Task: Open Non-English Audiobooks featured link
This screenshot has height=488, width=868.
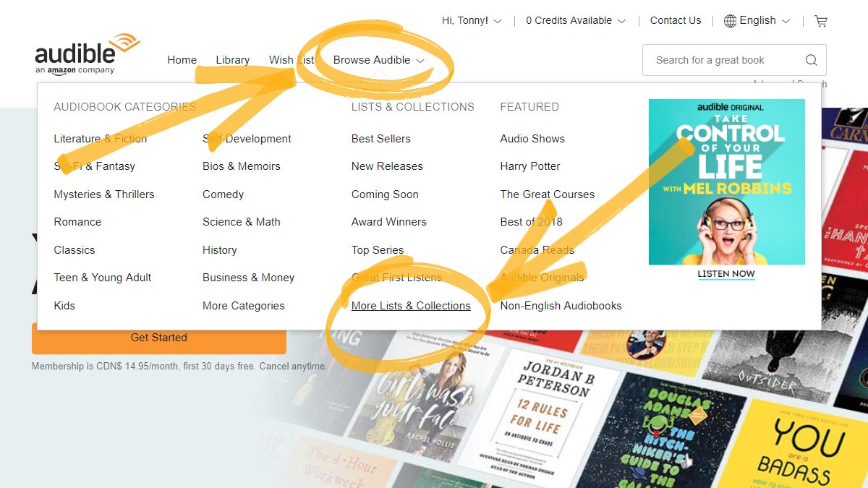Action: tap(561, 306)
